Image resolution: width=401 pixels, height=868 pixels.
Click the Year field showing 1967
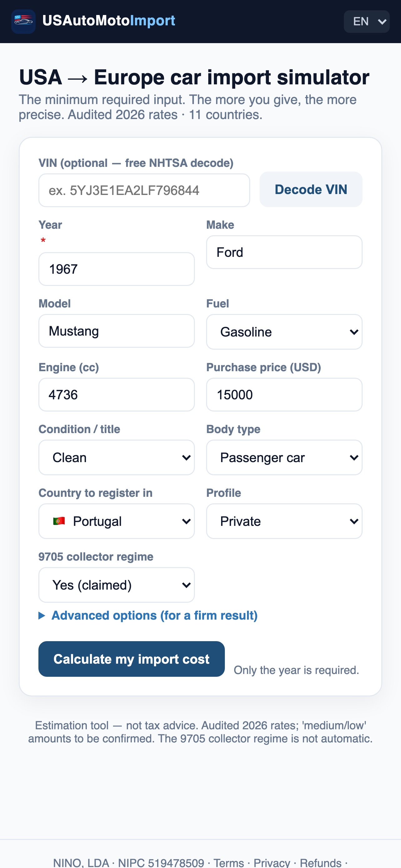pyautogui.click(x=116, y=269)
